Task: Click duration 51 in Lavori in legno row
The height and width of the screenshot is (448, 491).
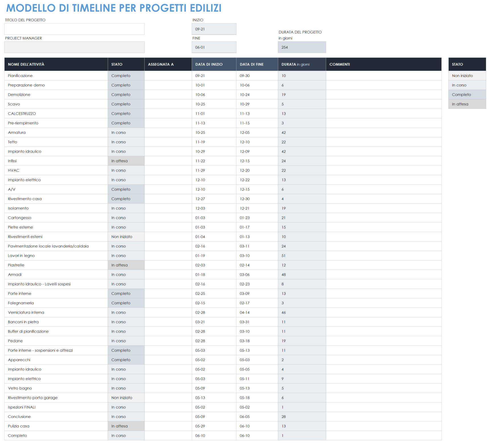Action: 302,255
